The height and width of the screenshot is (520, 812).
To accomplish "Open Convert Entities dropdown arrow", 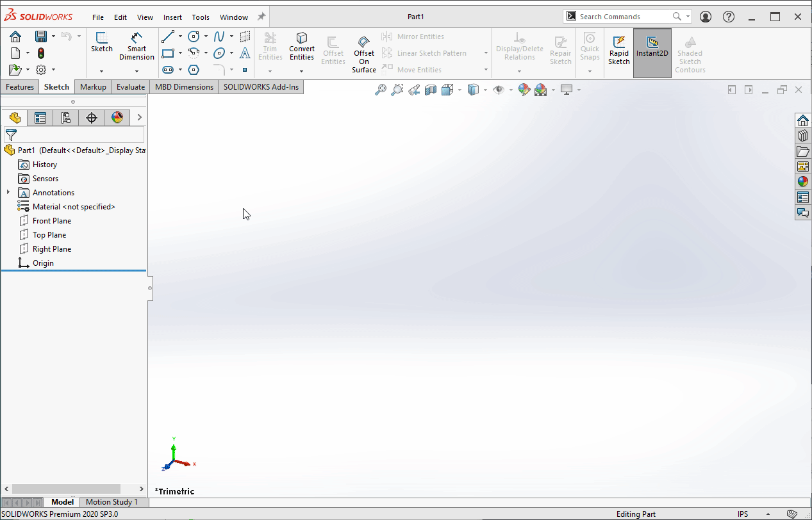I will click(x=301, y=70).
